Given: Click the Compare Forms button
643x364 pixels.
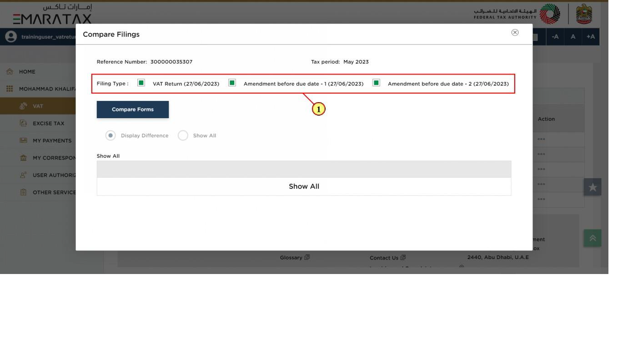Looking at the screenshot, I should (133, 110).
